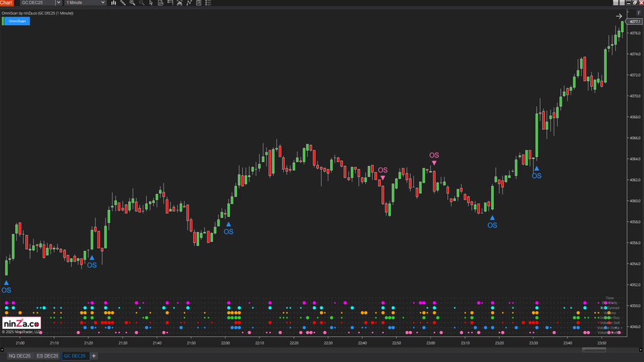Click the indicators zigzag icon
Image resolution: width=644 pixels, height=362 pixels.
click(189, 3)
